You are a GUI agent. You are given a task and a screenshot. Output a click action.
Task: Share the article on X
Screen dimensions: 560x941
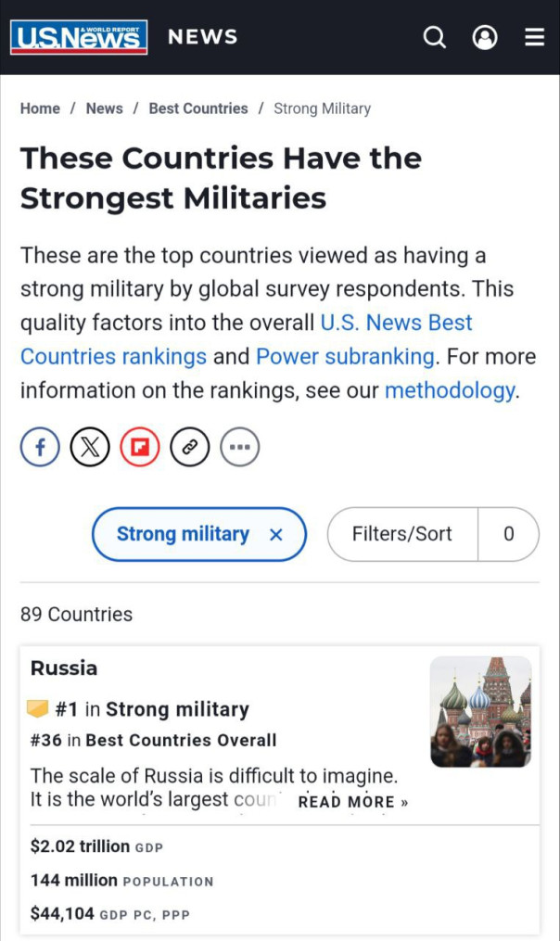coord(90,448)
